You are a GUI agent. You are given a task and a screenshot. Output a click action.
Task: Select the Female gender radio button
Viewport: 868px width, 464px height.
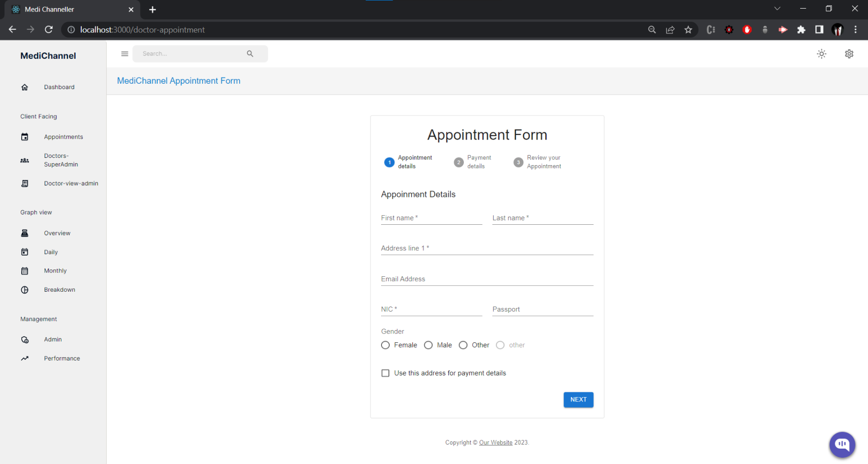pyautogui.click(x=385, y=345)
